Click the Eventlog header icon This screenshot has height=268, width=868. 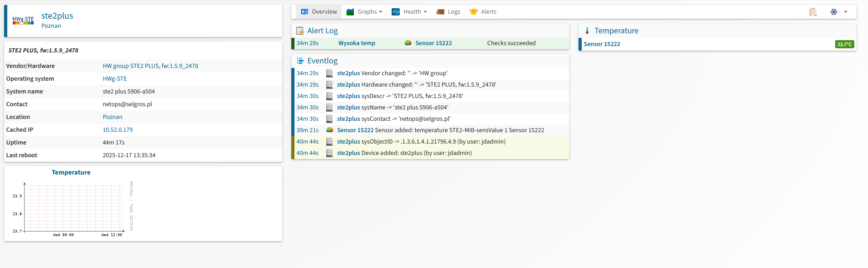click(300, 61)
